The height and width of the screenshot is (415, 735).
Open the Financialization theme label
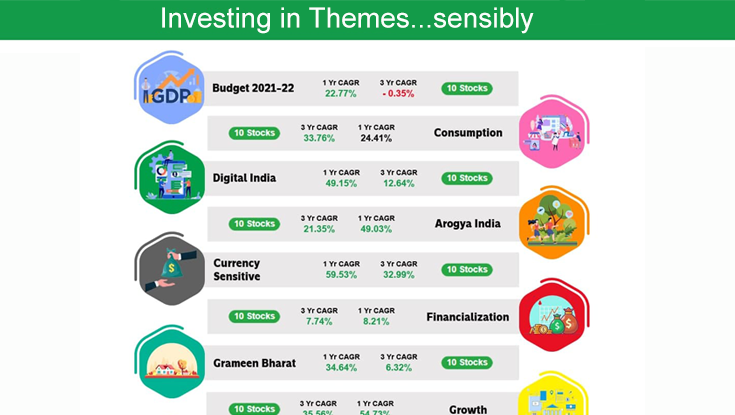467,317
